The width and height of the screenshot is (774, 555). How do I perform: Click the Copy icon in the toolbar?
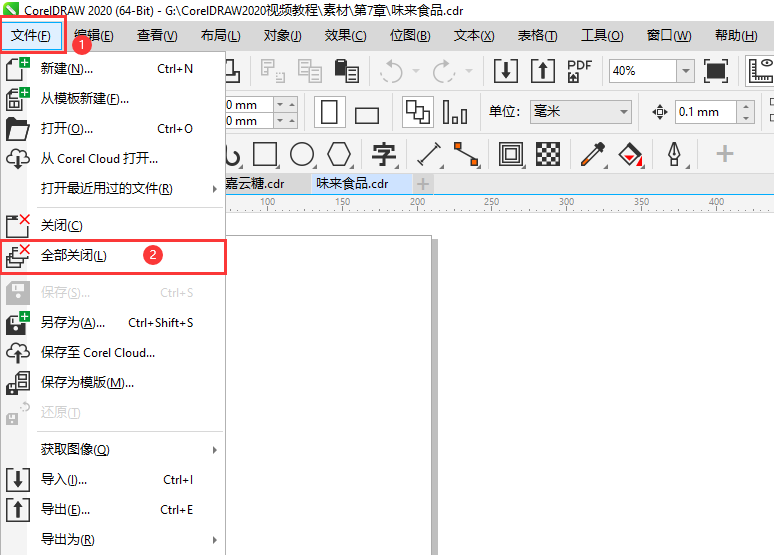[x=310, y=71]
